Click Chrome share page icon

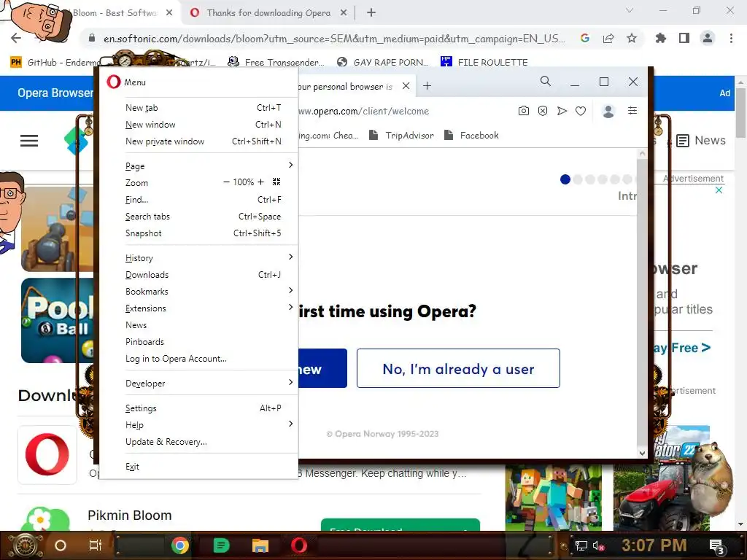(x=608, y=38)
